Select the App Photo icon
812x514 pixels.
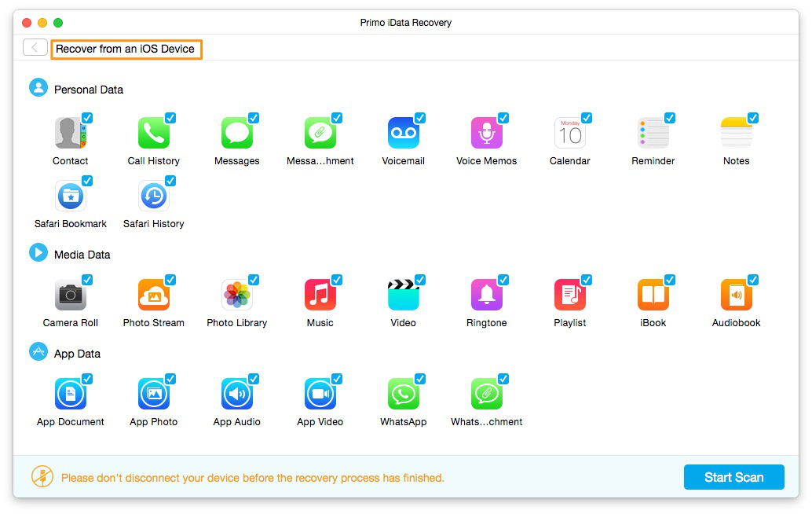[154, 394]
